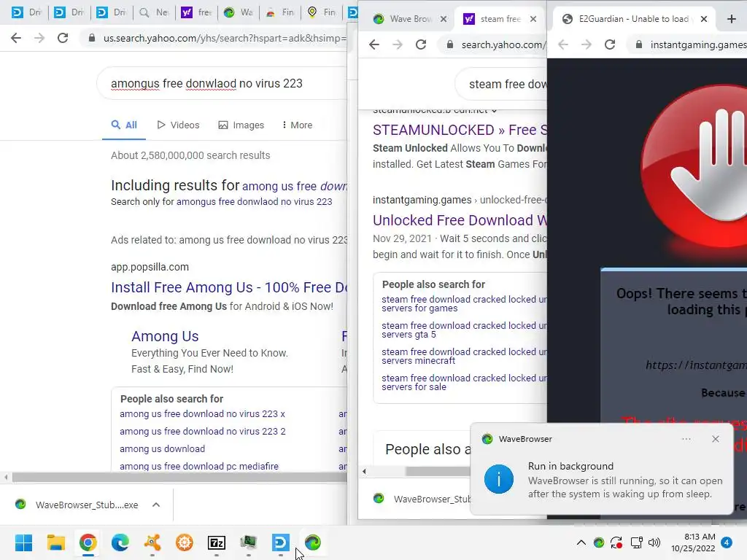Open the Windows Start menu
Image resolution: width=747 pixels, height=560 pixels.
pyautogui.click(x=23, y=542)
